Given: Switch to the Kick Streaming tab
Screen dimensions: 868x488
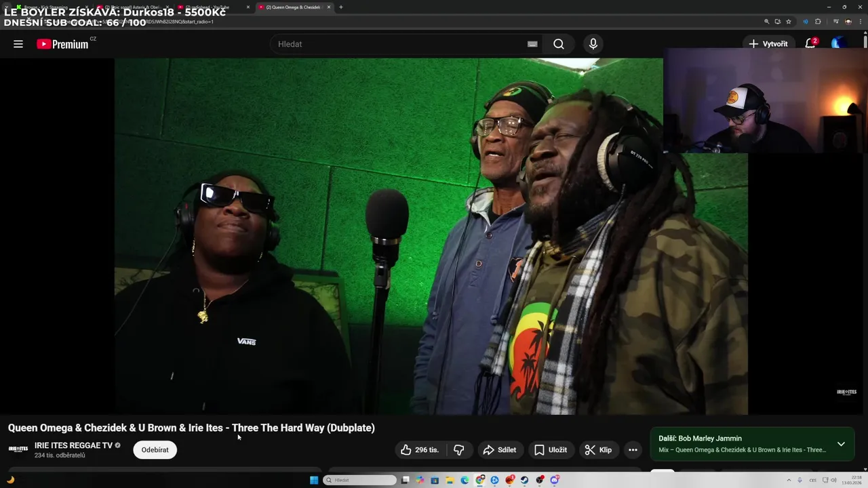Looking at the screenshot, I should 51,7.
